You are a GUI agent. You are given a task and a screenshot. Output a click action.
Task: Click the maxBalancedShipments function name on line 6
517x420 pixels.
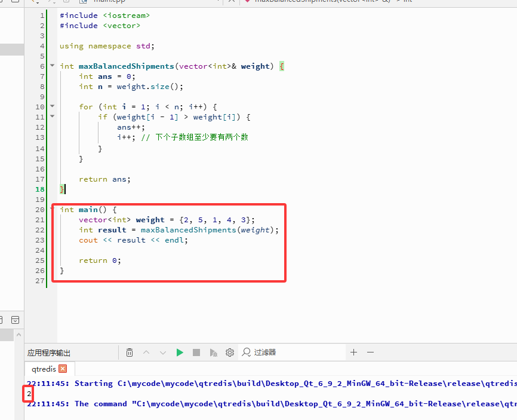127,66
